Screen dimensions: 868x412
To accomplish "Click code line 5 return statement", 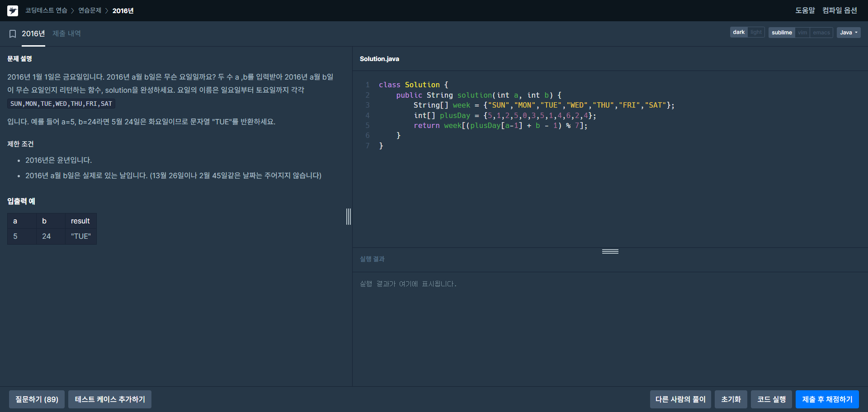I will [x=500, y=126].
